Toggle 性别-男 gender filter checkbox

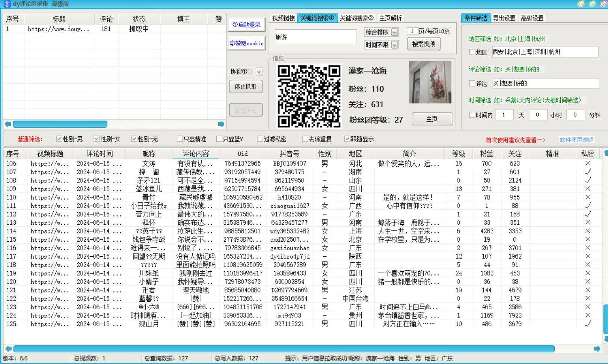[59, 139]
